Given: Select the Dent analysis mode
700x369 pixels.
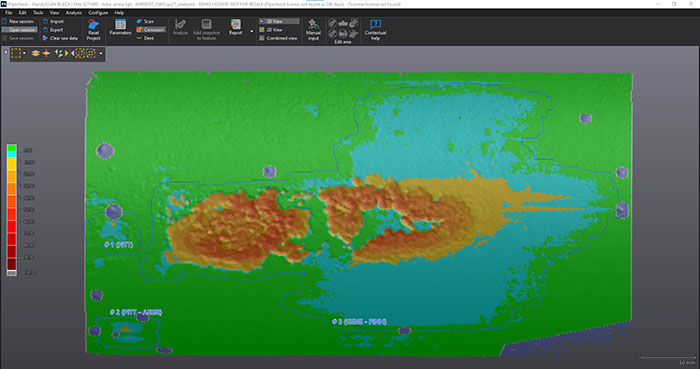Looking at the screenshot, I should coord(146,38).
